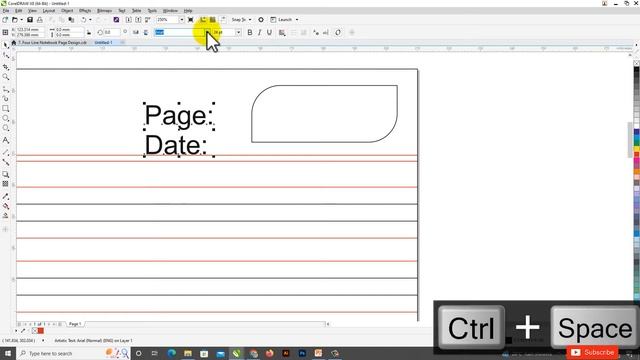
Task: Click the rotation angle input field
Action: click(x=112, y=33)
